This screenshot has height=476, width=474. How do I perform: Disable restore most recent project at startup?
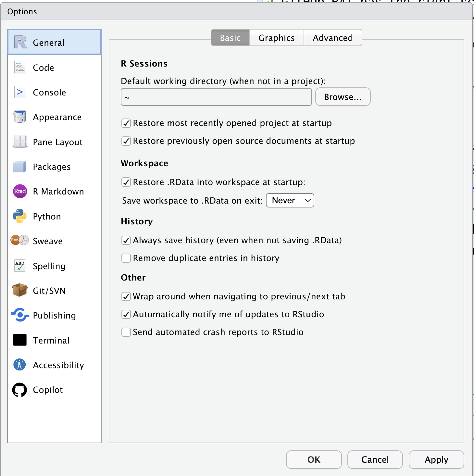pyautogui.click(x=126, y=123)
